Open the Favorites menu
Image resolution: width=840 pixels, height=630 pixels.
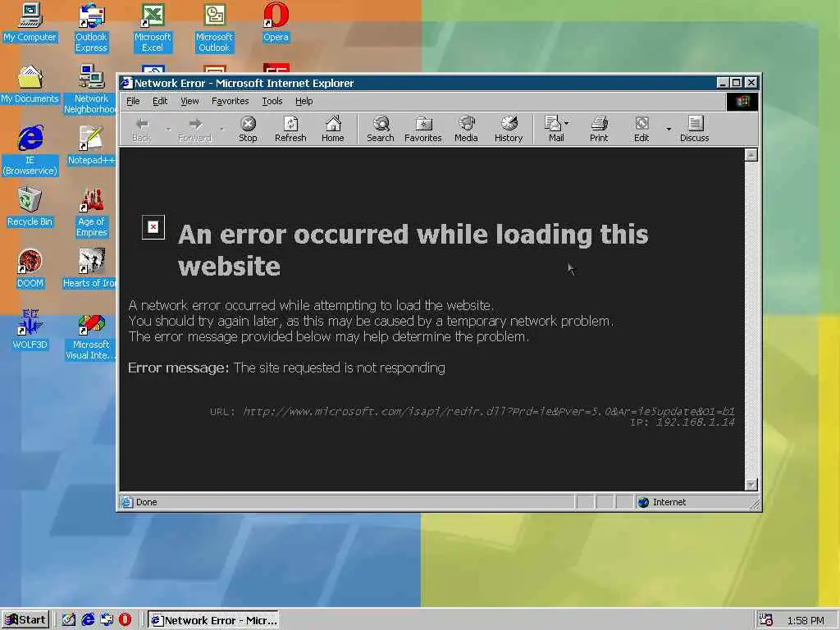click(231, 101)
